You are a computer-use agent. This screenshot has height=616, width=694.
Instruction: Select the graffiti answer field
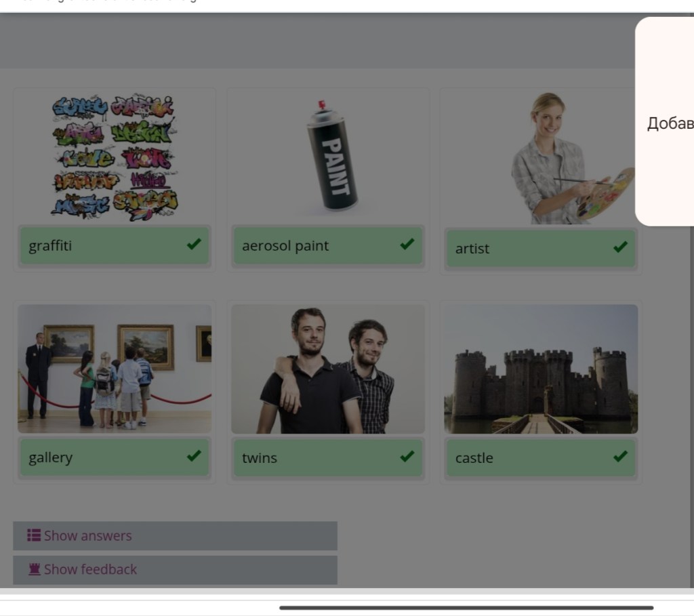(x=102, y=245)
